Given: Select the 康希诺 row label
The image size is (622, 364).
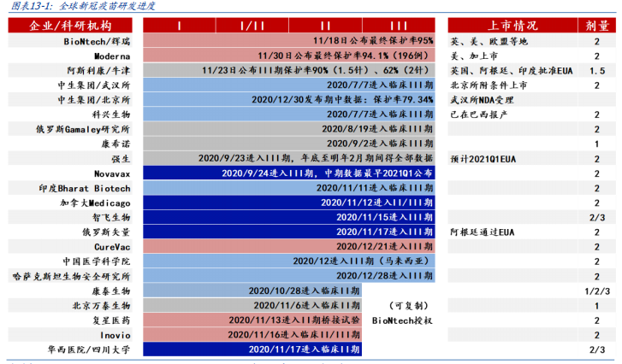Looking at the screenshot, I should point(116,144).
